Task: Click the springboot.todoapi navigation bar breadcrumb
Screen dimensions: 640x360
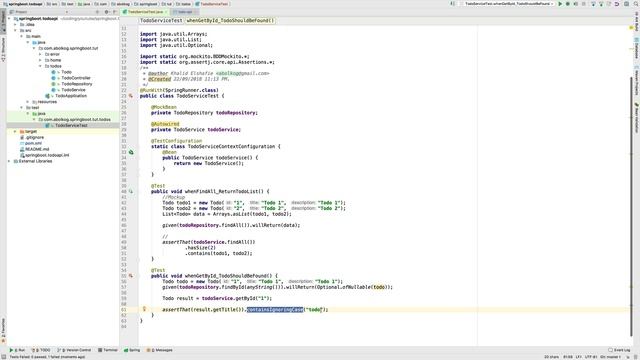Action: pyautogui.click(x=23, y=4)
